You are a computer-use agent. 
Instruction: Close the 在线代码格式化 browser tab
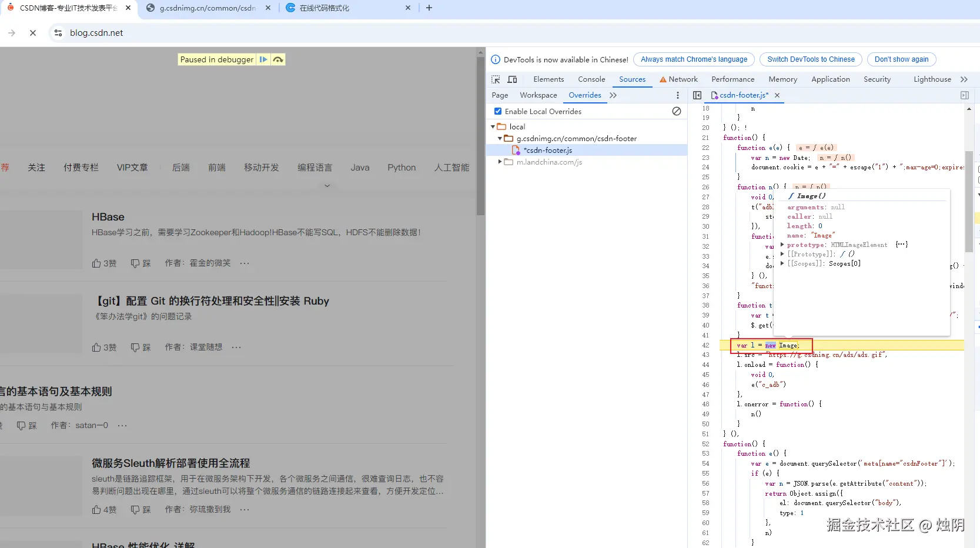[x=408, y=8]
